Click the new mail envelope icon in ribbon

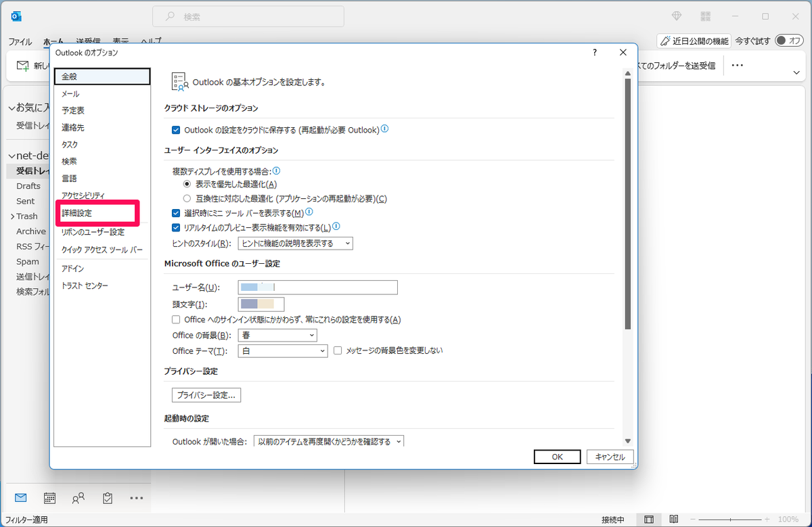click(x=23, y=66)
